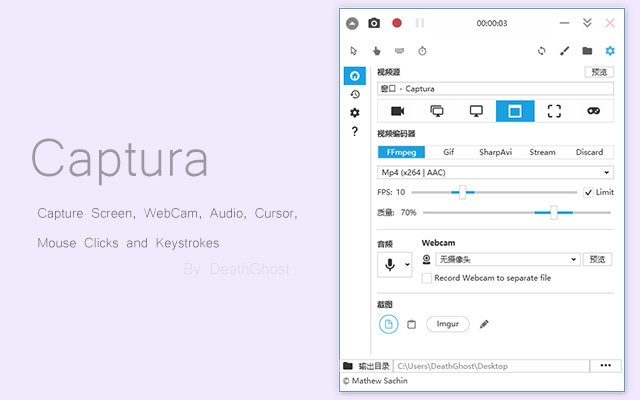Choose the FFmpeg encoder tab
Image resolution: width=640 pixels, height=400 pixels.
(x=401, y=152)
